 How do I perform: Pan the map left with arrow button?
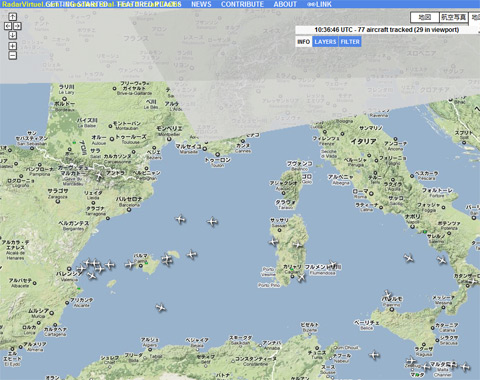pyautogui.click(x=8, y=26)
